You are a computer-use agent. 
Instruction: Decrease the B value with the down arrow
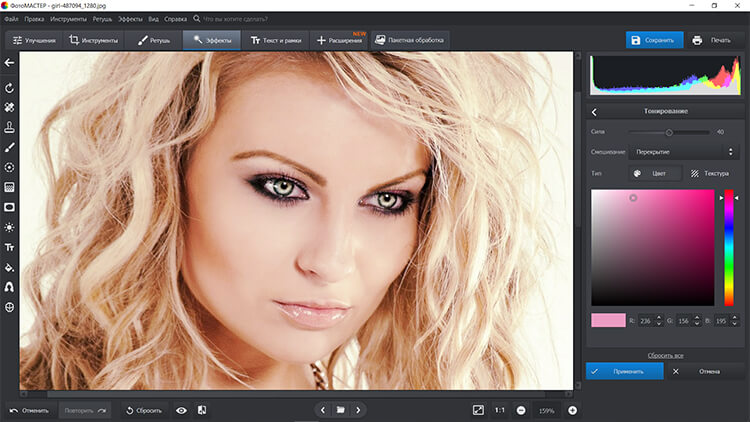click(x=735, y=324)
